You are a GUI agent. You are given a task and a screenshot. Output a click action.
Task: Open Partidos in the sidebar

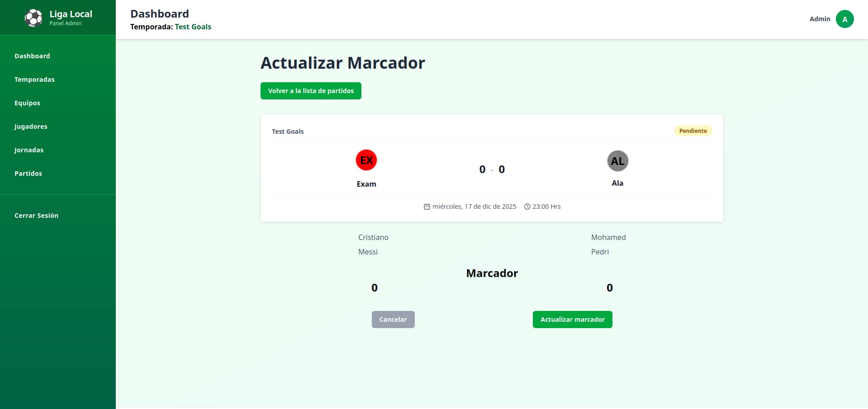coord(28,174)
